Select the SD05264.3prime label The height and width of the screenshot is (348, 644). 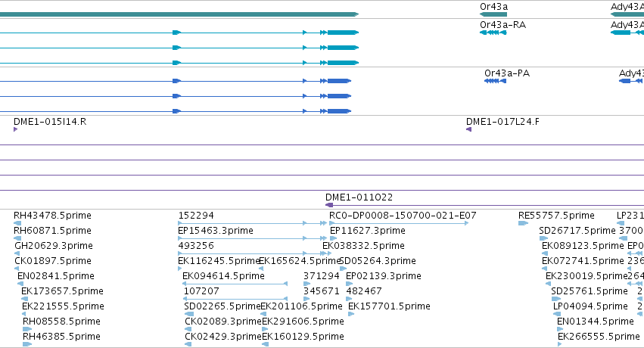point(378,261)
